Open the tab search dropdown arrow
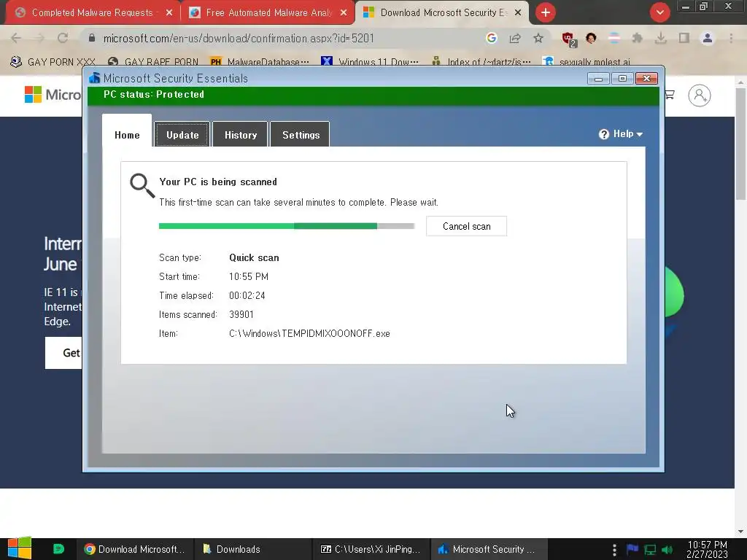 tap(659, 12)
